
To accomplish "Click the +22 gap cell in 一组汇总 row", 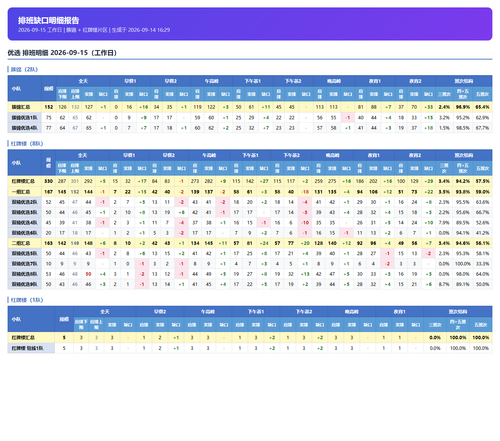I will tap(428, 192).
